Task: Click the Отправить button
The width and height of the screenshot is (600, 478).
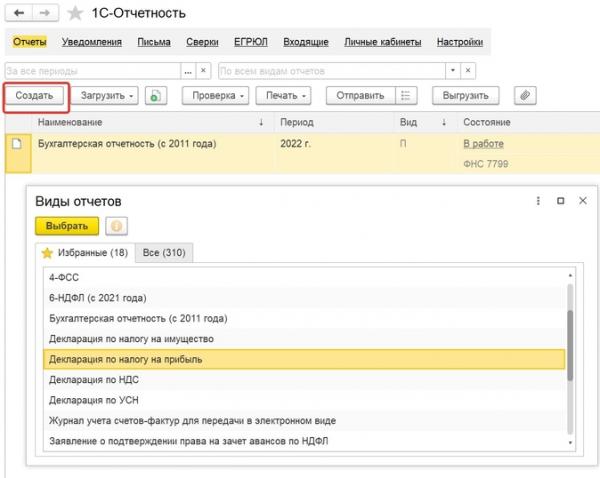Action: tap(360, 96)
